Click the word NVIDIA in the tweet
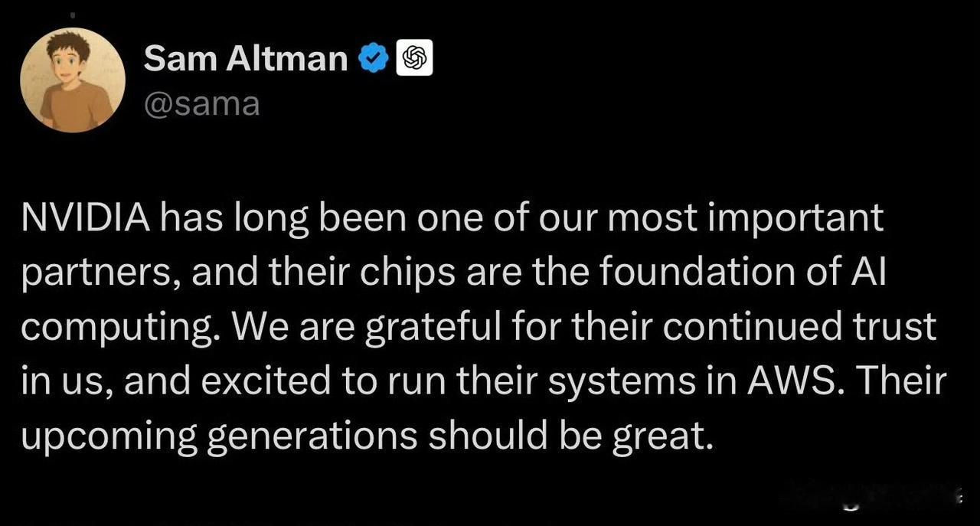 pos(85,220)
